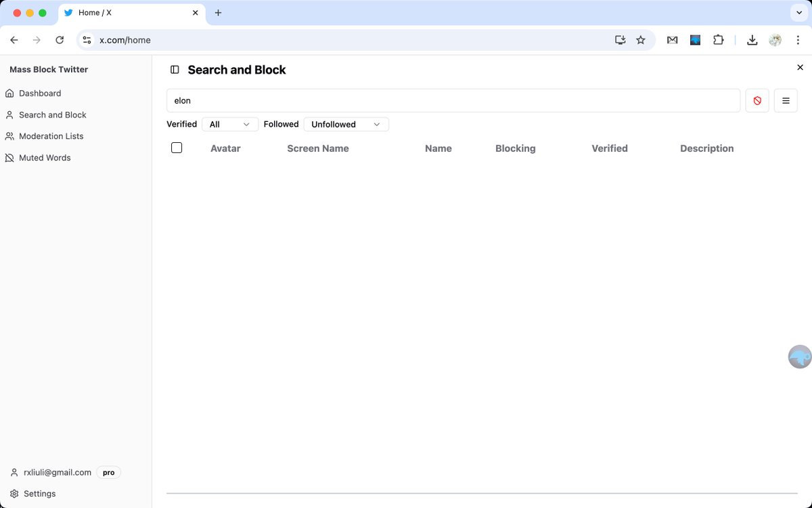Screen dimensions: 812x508
Task: Click the Muted Words crossed-bell icon
Action: pyautogui.click(x=9, y=158)
